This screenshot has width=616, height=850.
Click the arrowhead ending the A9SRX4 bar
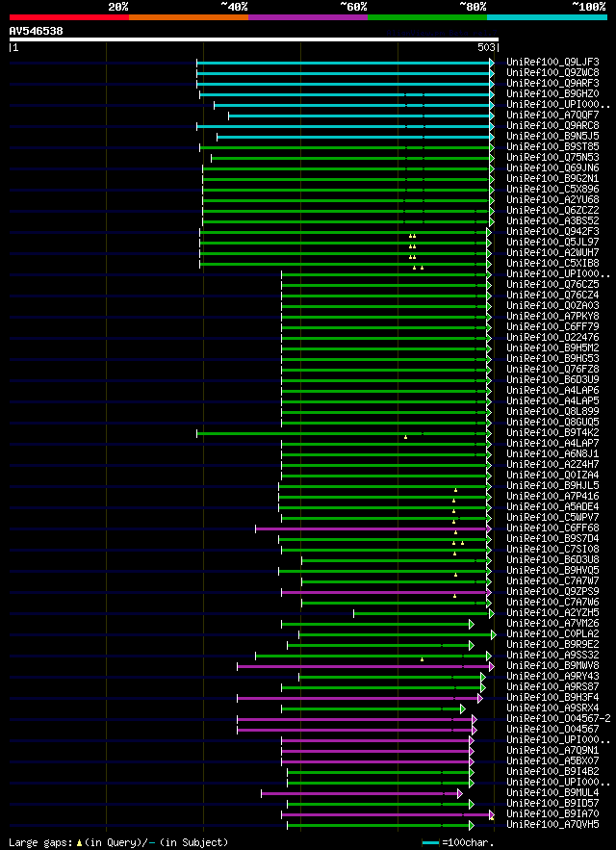(463, 709)
